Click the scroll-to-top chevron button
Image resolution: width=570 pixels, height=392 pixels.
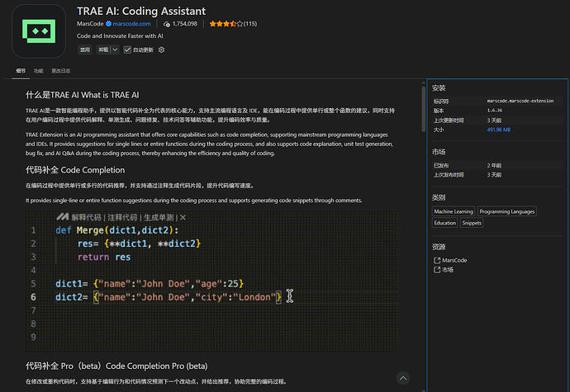click(403, 378)
